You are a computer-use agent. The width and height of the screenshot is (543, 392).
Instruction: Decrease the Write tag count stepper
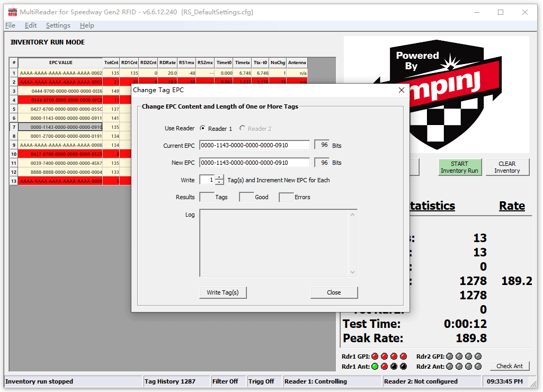click(219, 183)
